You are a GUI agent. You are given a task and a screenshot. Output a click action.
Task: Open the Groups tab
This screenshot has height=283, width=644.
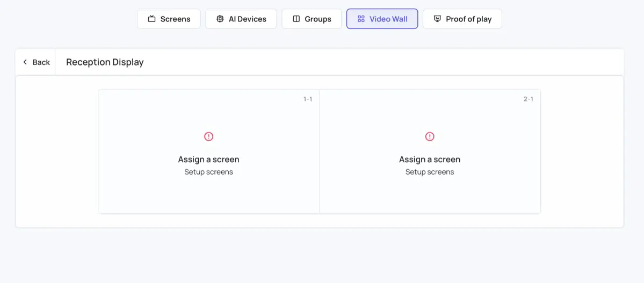[x=312, y=19]
